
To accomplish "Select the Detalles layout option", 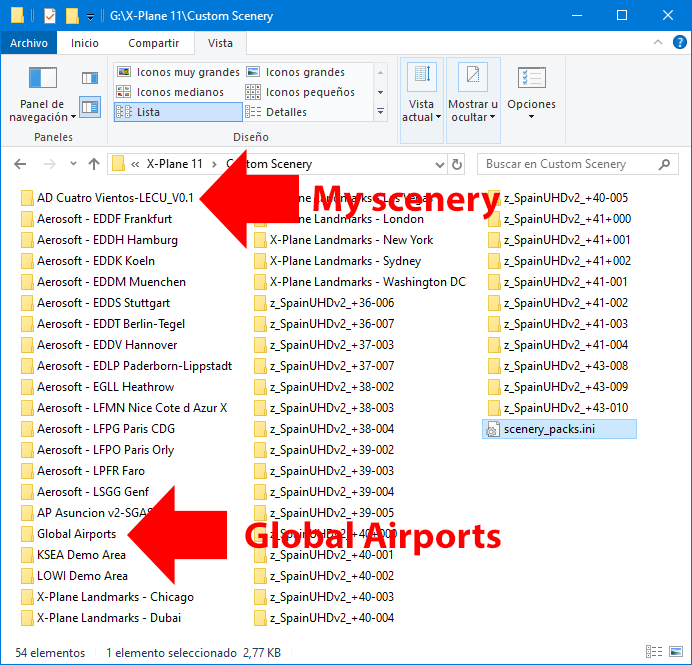I will [276, 112].
